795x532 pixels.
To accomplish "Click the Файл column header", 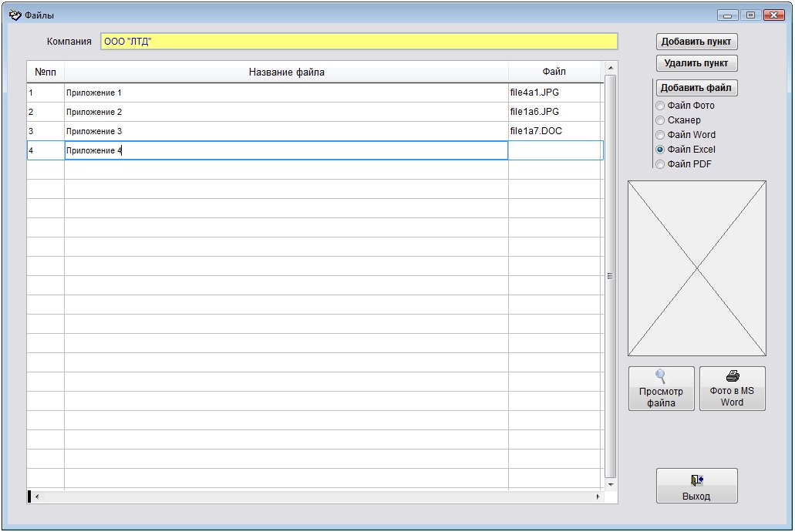I will tap(554, 72).
